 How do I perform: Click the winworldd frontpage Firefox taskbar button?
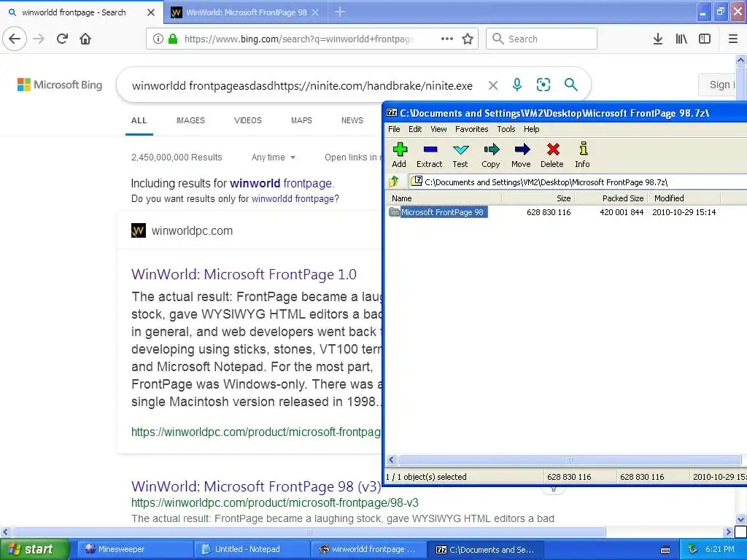tap(369, 549)
